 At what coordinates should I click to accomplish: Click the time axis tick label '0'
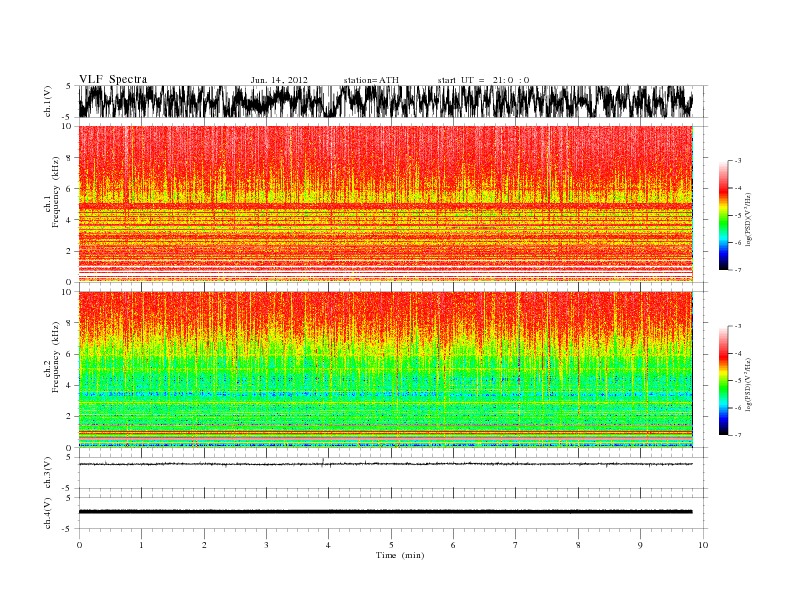79,545
